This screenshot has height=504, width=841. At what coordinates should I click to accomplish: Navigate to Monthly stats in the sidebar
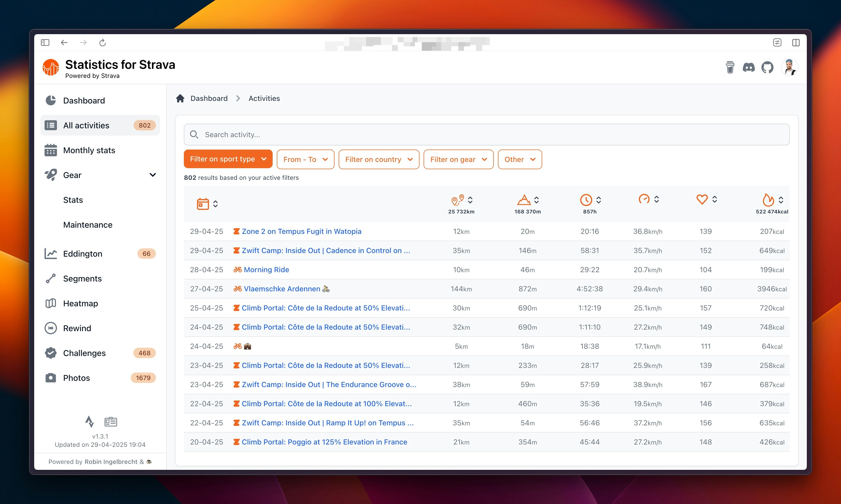tap(89, 150)
